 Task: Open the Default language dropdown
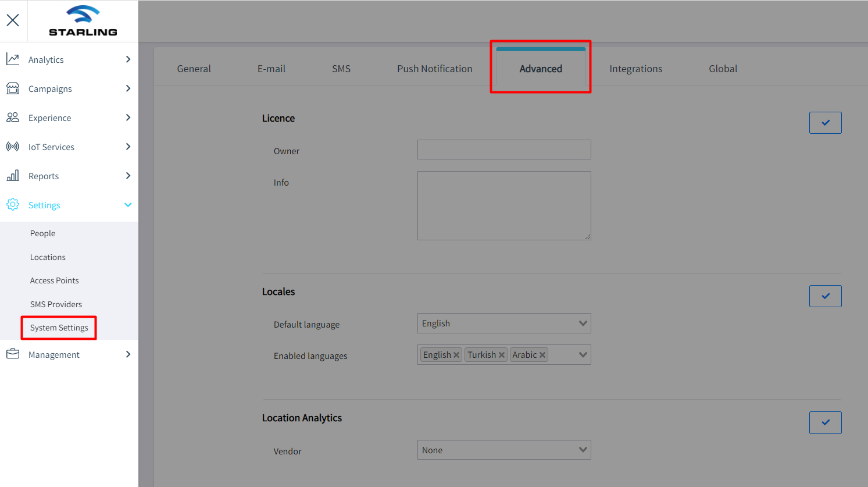[x=504, y=324]
